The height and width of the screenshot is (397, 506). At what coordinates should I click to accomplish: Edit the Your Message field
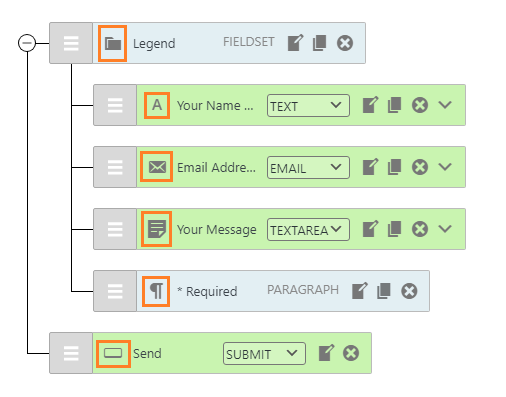(x=370, y=229)
